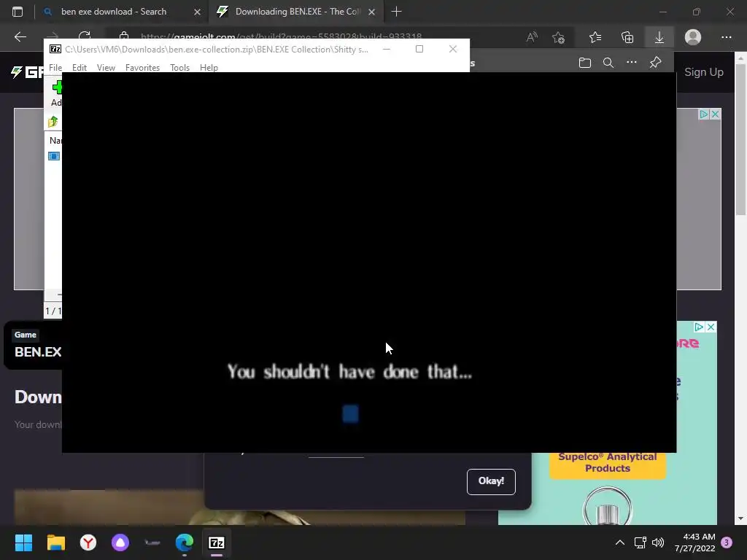Close the teal Supelco ad

pyautogui.click(x=711, y=327)
